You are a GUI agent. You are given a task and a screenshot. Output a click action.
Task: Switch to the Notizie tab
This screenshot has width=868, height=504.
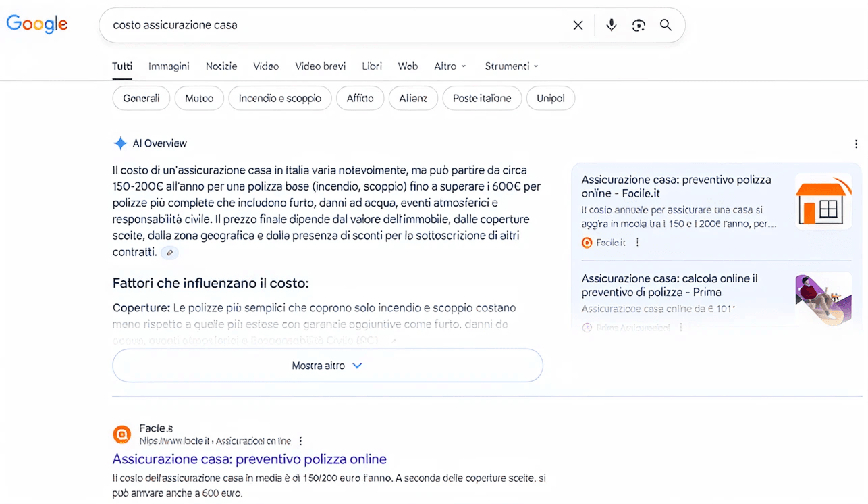click(x=221, y=66)
